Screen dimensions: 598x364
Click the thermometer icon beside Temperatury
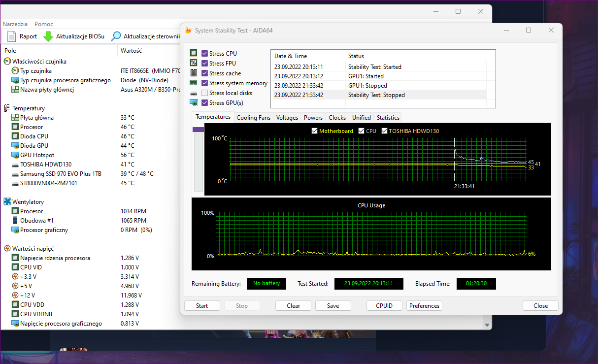coord(7,108)
